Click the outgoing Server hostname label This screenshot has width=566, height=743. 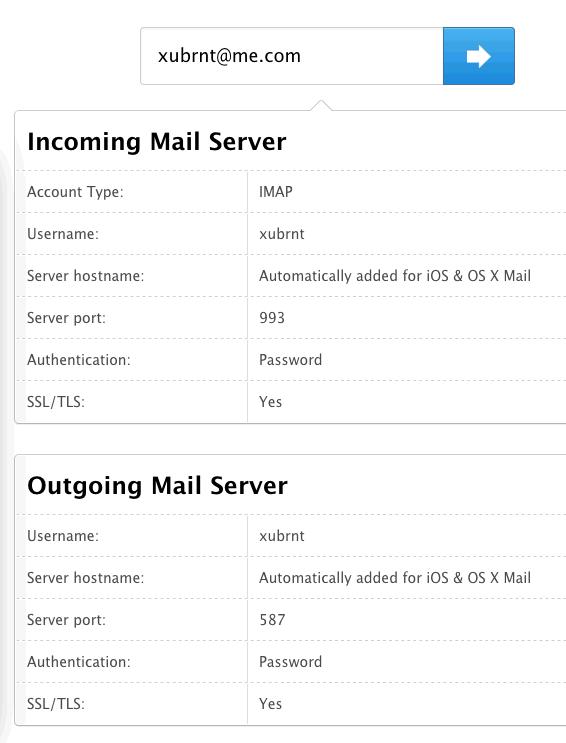click(85, 578)
